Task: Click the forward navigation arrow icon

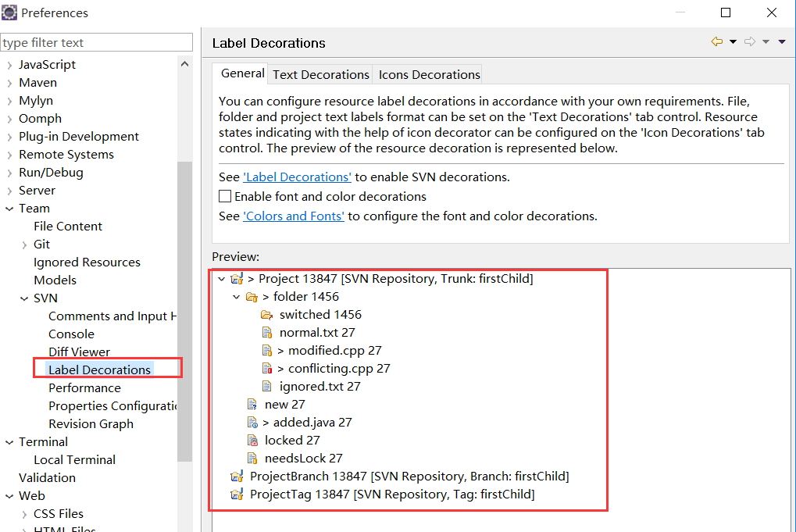Action: pos(749,41)
